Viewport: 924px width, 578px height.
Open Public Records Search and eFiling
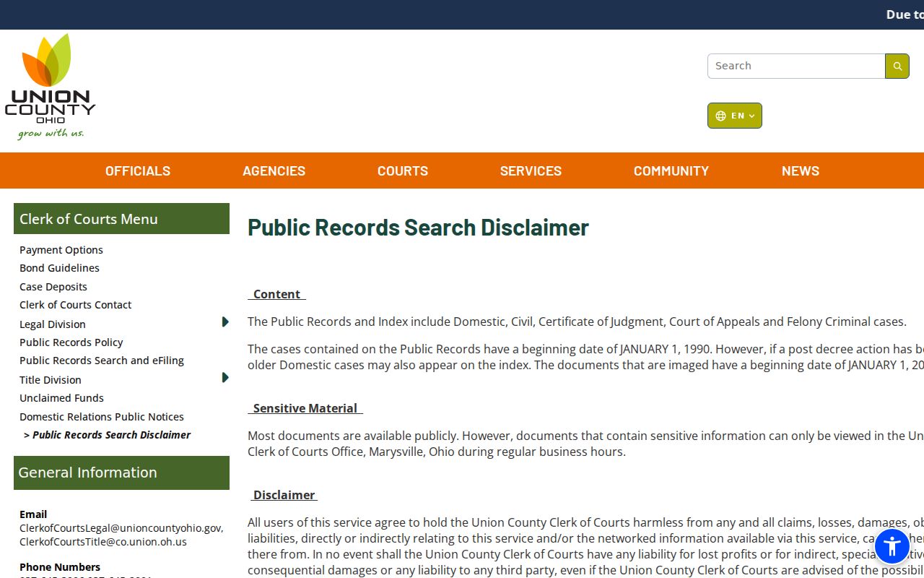click(102, 361)
